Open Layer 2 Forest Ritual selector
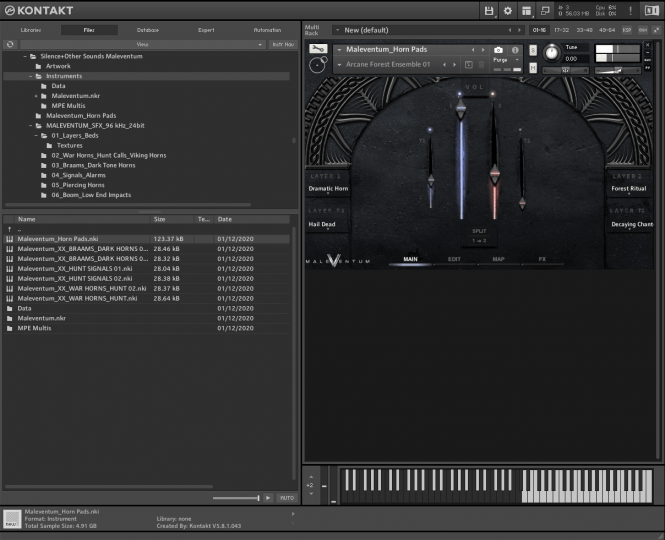665x540 pixels. (629, 189)
